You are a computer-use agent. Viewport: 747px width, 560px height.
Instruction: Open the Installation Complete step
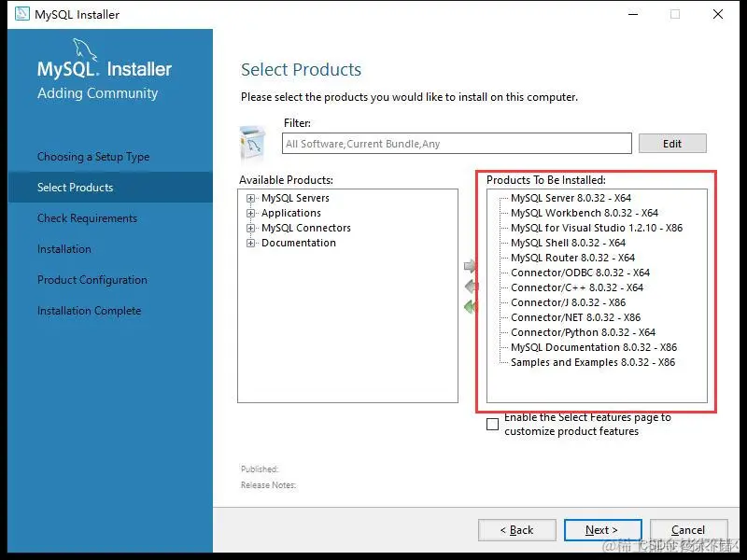89,311
